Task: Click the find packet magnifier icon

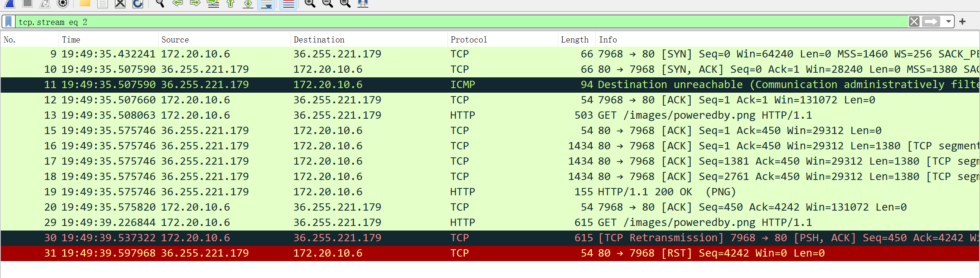Action: [x=160, y=3]
